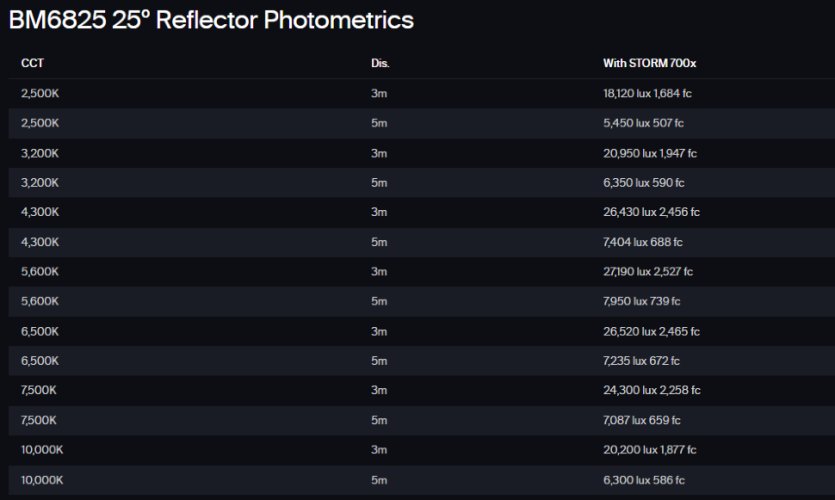Click the BM6825 25° Reflector Photometrics heading
This screenshot has height=500, width=835.
pyautogui.click(x=211, y=20)
